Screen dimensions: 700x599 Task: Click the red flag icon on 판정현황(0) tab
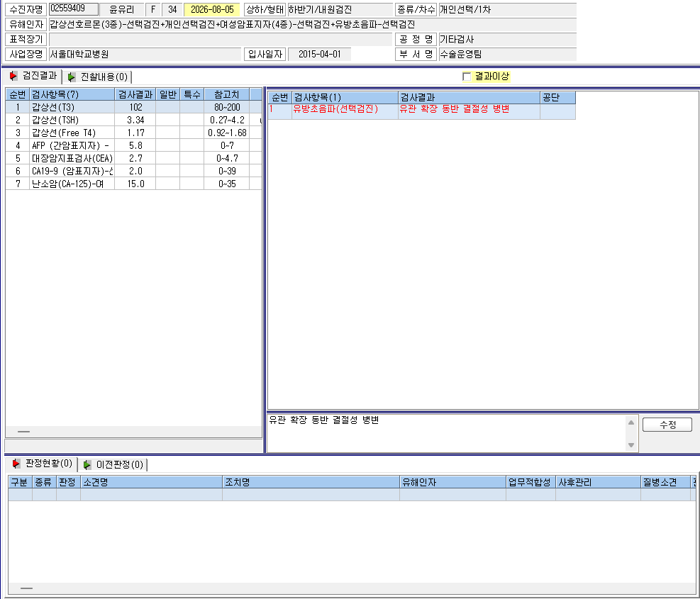pyautogui.click(x=16, y=464)
